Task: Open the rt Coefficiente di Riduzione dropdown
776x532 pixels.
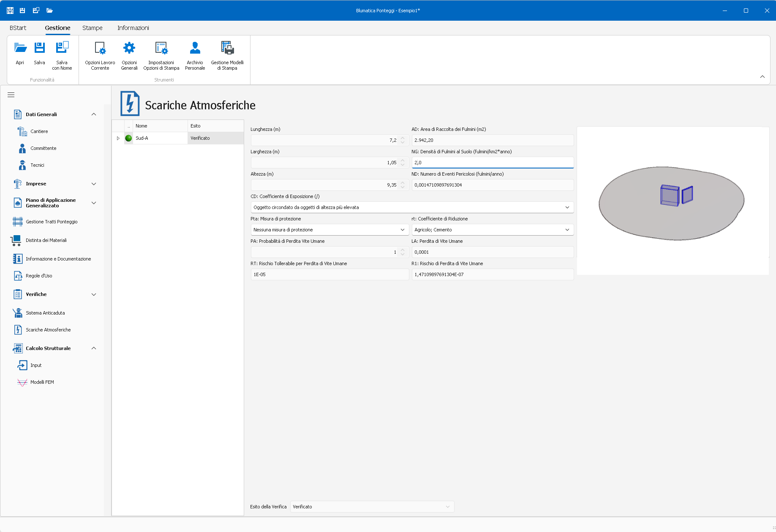Action: (567, 230)
